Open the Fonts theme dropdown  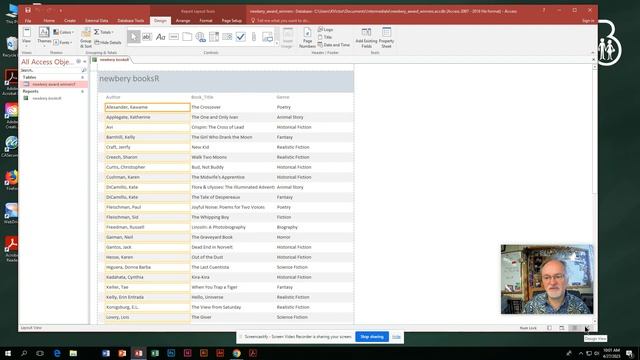pos(62,42)
